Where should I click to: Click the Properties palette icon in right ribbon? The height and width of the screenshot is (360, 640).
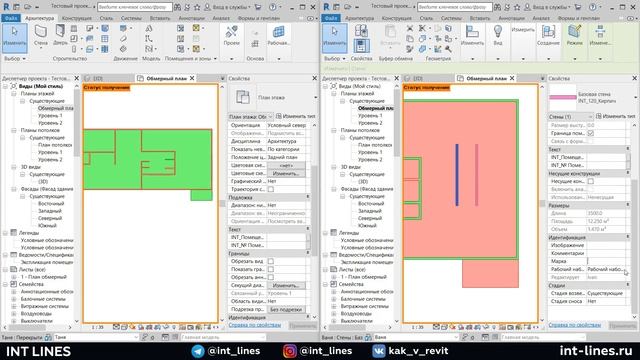pos(361,45)
